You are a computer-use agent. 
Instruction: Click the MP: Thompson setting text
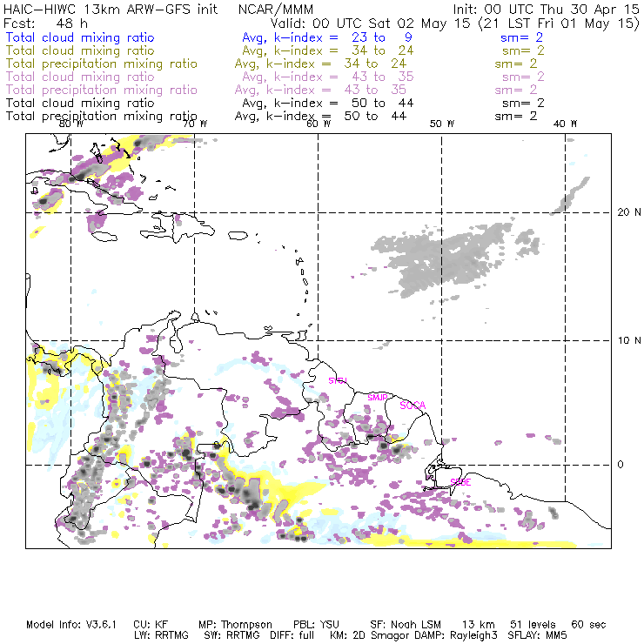tap(235, 625)
